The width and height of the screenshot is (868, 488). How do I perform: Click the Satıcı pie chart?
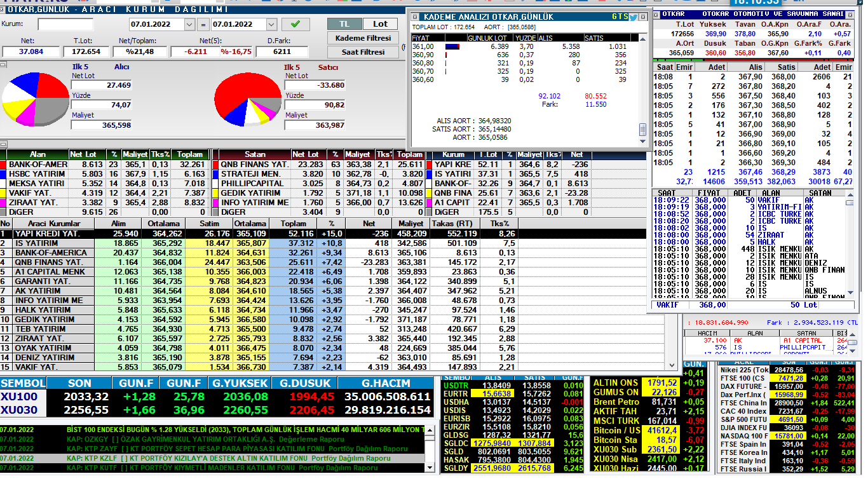pos(247,98)
